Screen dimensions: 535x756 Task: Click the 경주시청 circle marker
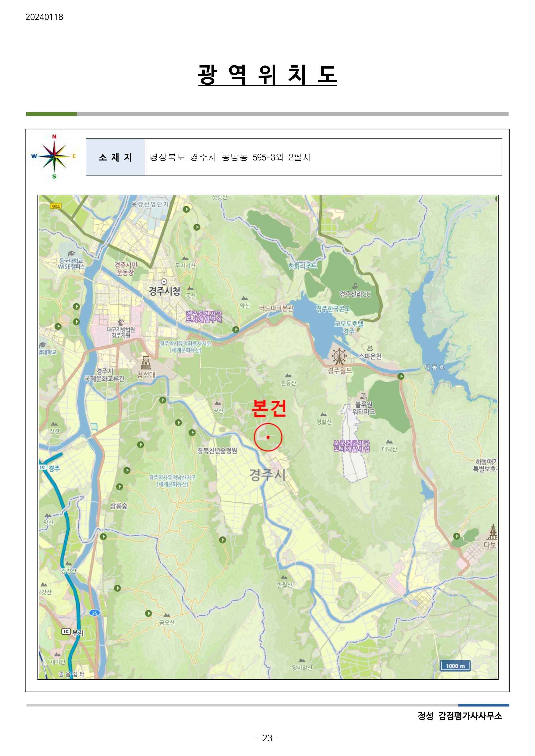164,282
